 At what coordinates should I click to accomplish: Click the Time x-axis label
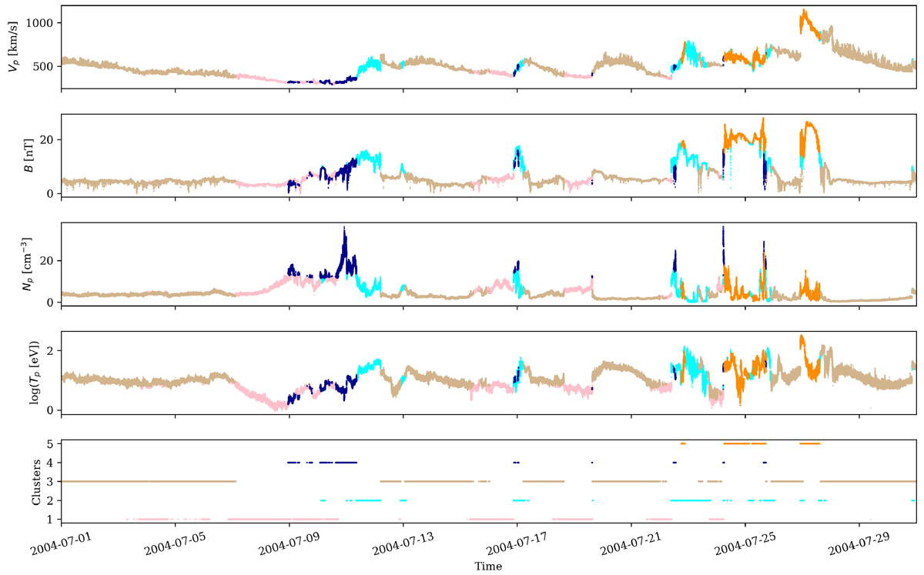click(x=489, y=567)
